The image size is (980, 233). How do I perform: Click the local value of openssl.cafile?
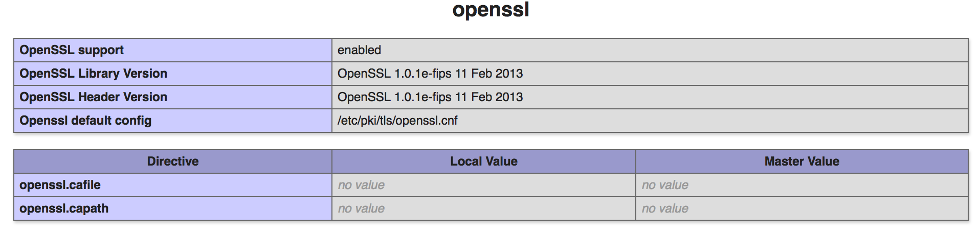coord(361,185)
